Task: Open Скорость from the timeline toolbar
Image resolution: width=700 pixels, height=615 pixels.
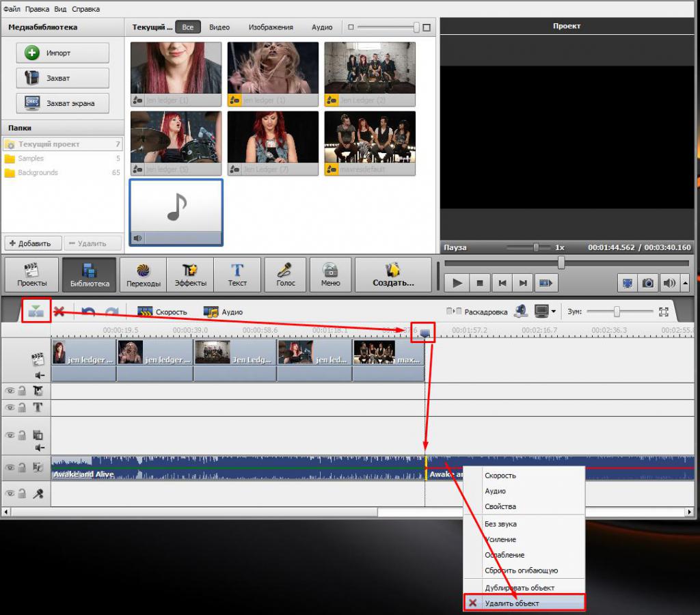Action: click(x=162, y=312)
